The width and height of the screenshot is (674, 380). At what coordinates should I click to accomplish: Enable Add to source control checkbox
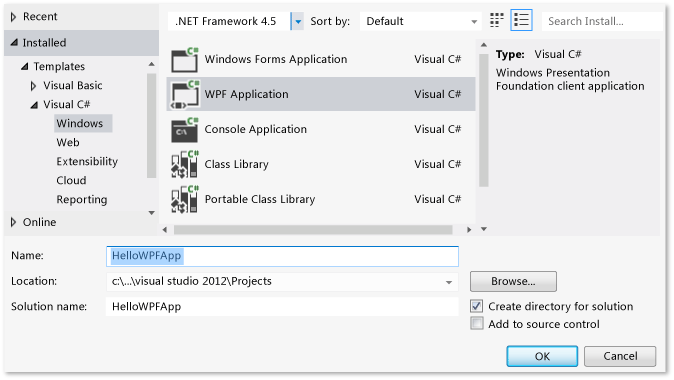point(476,323)
